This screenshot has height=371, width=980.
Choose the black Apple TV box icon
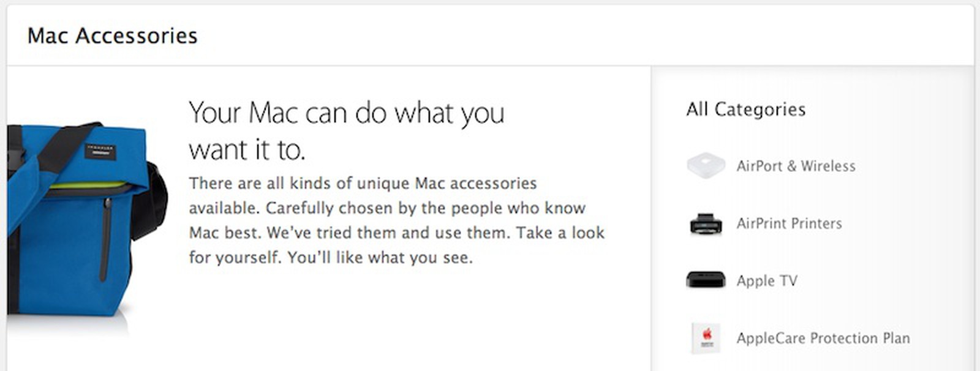click(x=706, y=280)
